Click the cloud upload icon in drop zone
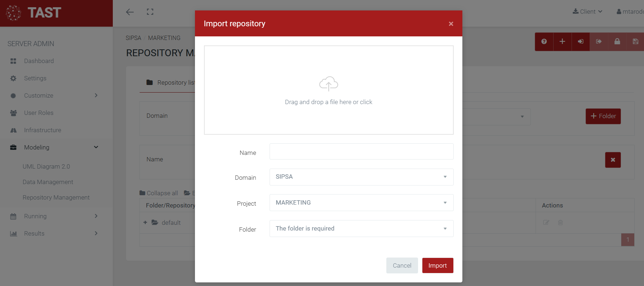This screenshot has width=644, height=286. click(x=328, y=84)
